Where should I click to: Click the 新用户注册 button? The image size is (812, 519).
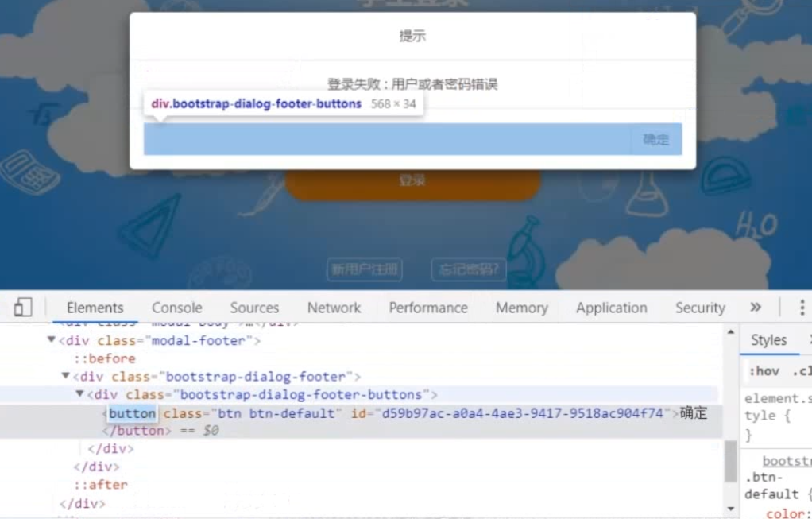click(x=365, y=269)
